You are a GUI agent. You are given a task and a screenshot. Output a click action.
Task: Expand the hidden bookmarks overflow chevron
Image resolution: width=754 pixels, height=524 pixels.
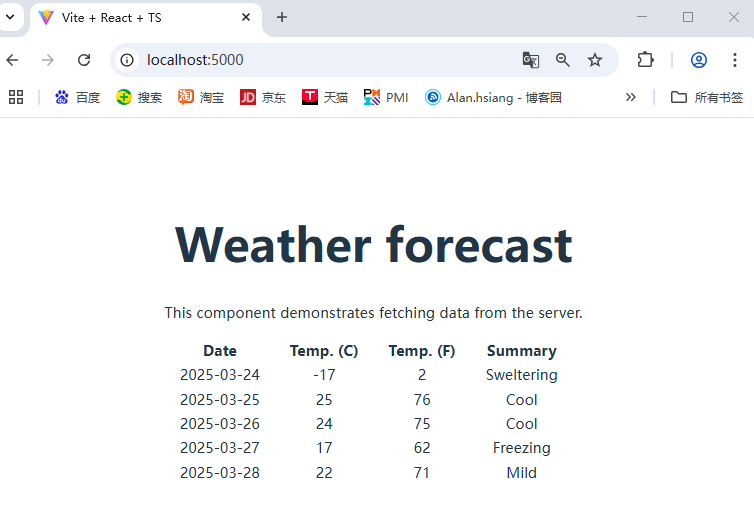click(630, 97)
